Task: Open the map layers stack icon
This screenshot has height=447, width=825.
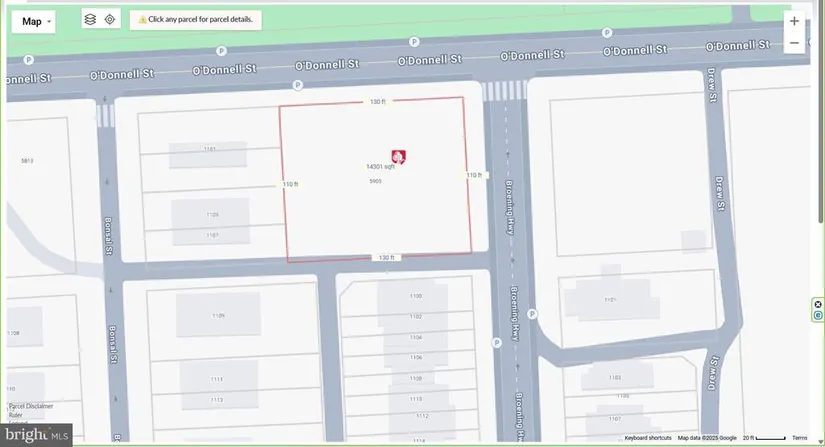Action: pos(90,19)
